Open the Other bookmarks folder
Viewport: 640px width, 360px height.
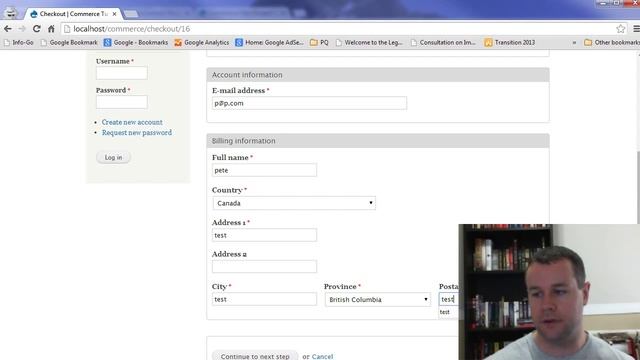coord(611,42)
